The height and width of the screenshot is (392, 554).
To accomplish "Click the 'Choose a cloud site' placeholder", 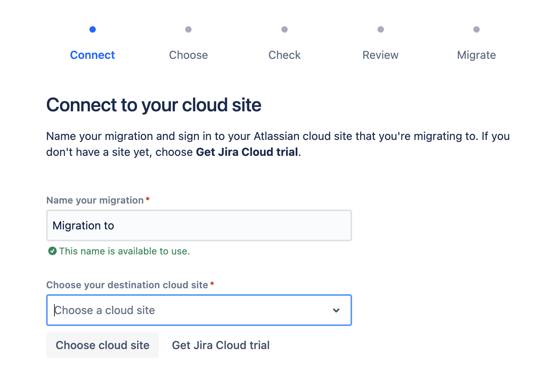I will (x=105, y=310).
